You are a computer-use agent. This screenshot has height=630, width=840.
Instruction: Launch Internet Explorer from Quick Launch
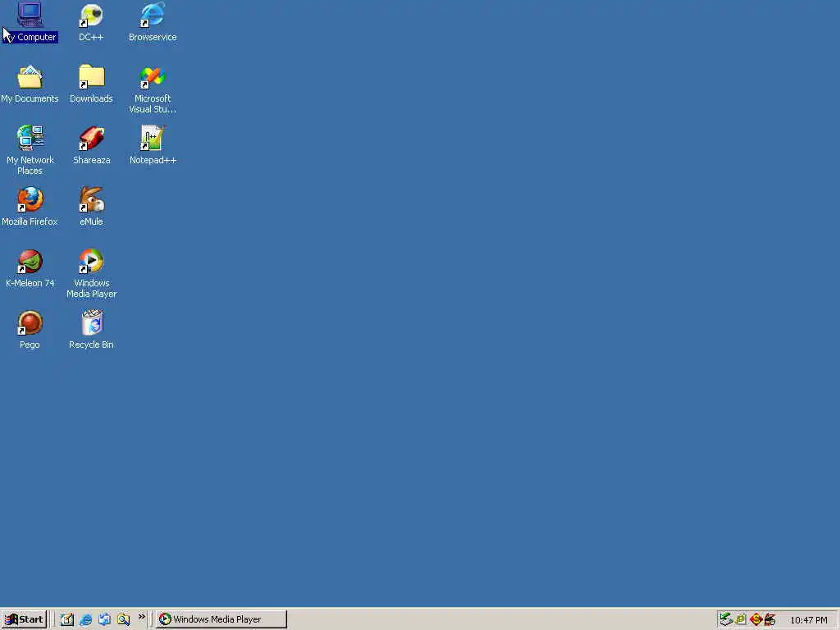(85, 619)
